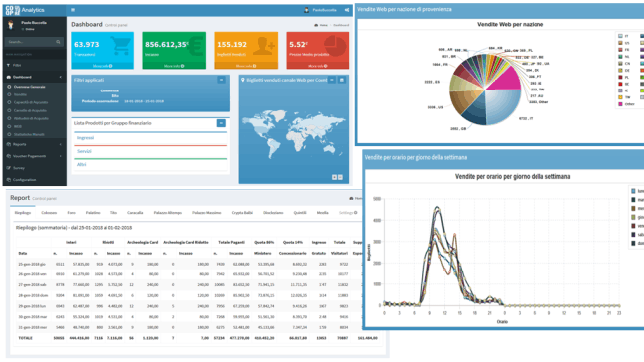Switch to the Palatino report tab
This screenshot has width=644, height=362.
(x=93, y=213)
